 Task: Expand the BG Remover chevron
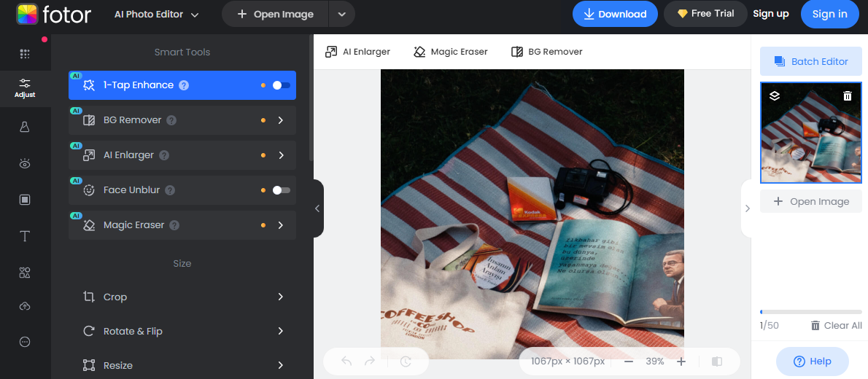pyautogui.click(x=281, y=120)
